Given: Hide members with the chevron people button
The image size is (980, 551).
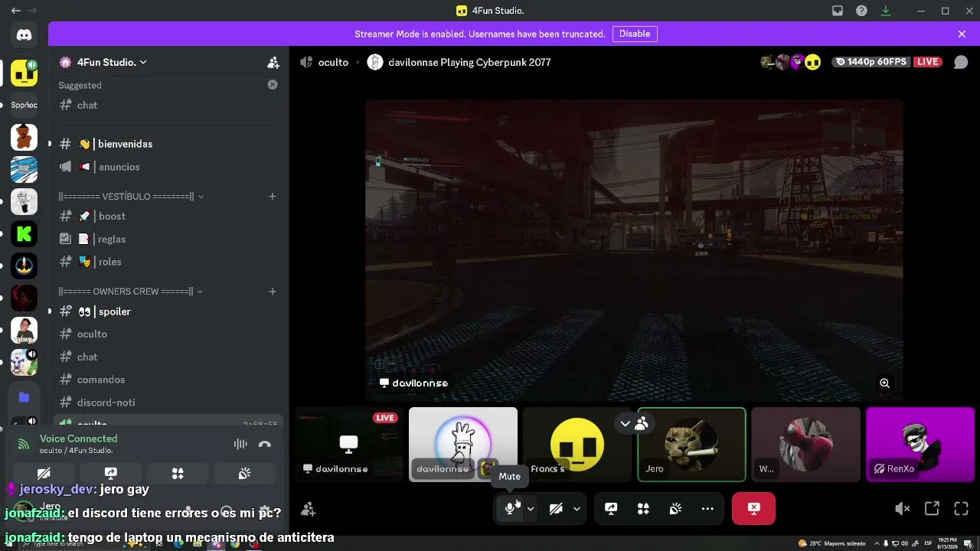Looking at the screenshot, I should 634,423.
